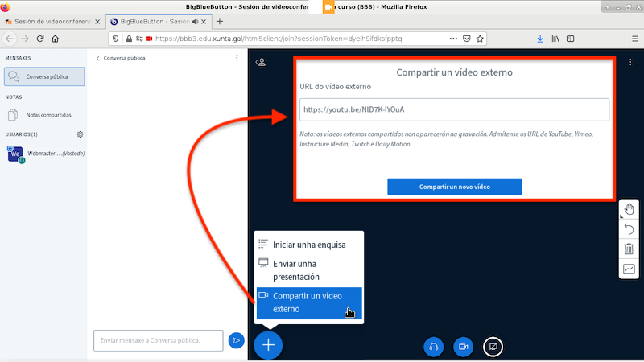This screenshot has height=362, width=644.
Task: Bookmark this page with the star
Action: (x=480, y=39)
